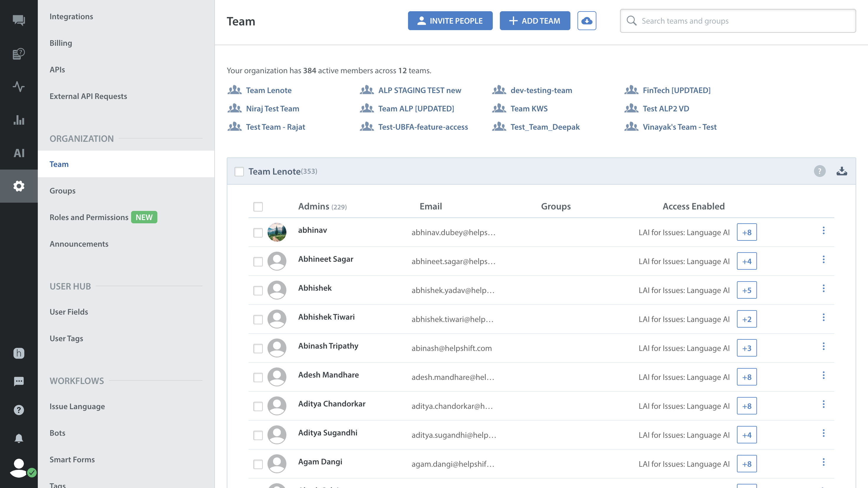Expand the +3 access badge for Abinash Tripathy
Screen dimensions: 868x488
click(x=746, y=348)
